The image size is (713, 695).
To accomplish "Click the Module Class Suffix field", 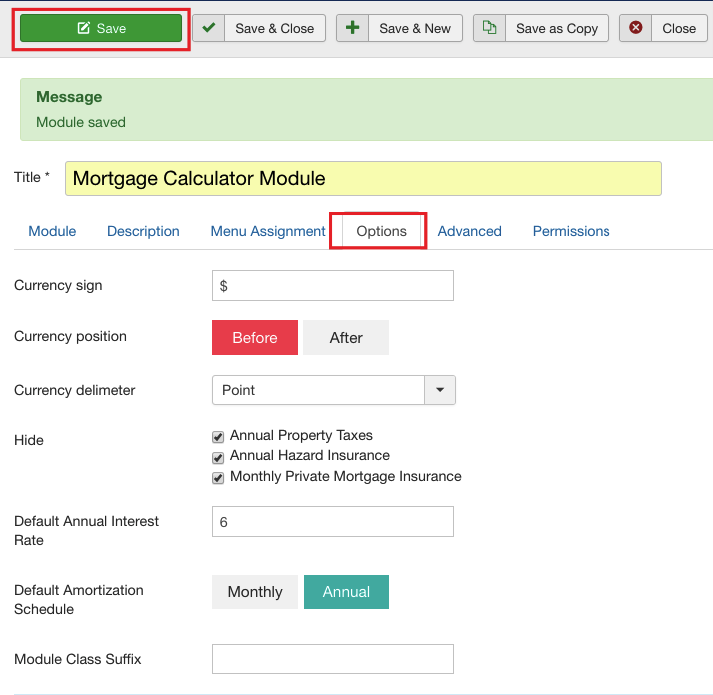I will pos(333,659).
